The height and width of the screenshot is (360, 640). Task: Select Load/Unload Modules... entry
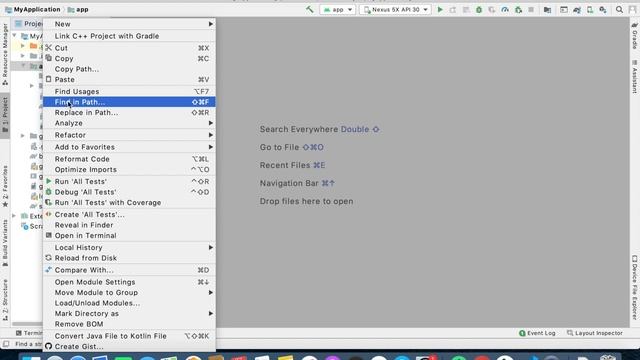coord(129,303)
